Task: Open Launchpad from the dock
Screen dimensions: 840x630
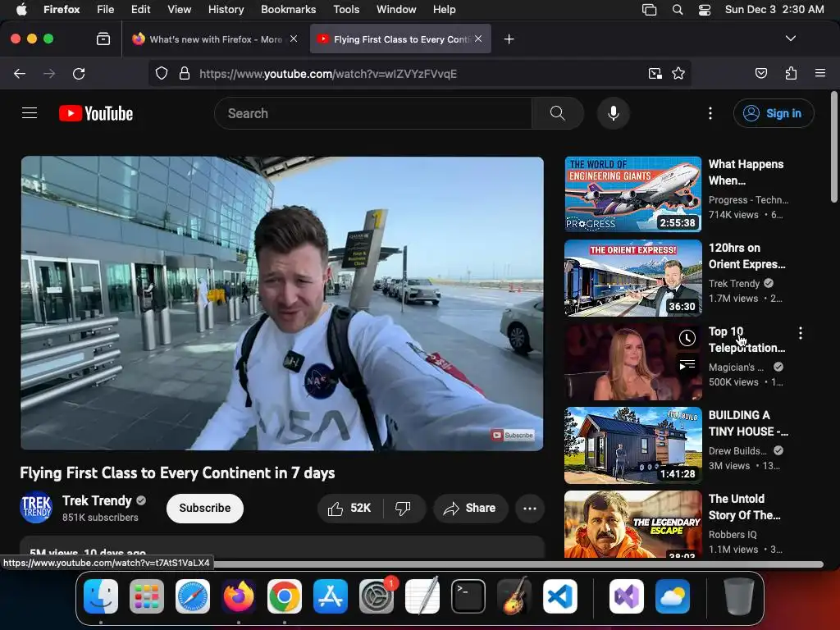Action: [147, 596]
